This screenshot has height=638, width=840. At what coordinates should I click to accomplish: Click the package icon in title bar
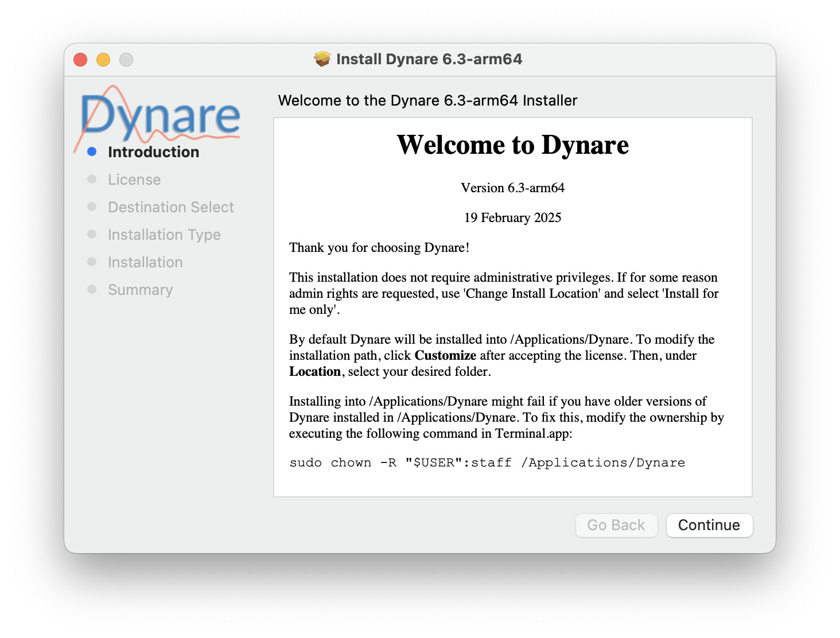pyautogui.click(x=322, y=59)
